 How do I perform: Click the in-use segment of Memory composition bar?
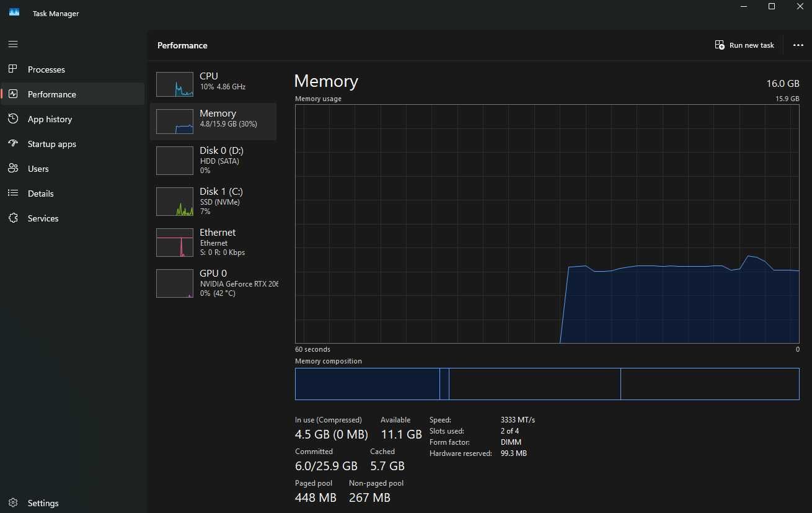coord(368,384)
